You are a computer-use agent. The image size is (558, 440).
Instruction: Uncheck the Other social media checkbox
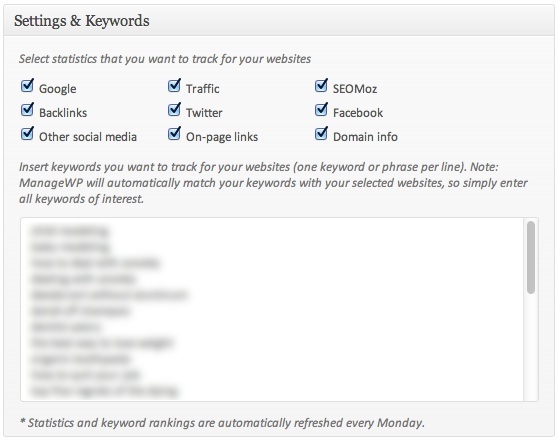27,134
